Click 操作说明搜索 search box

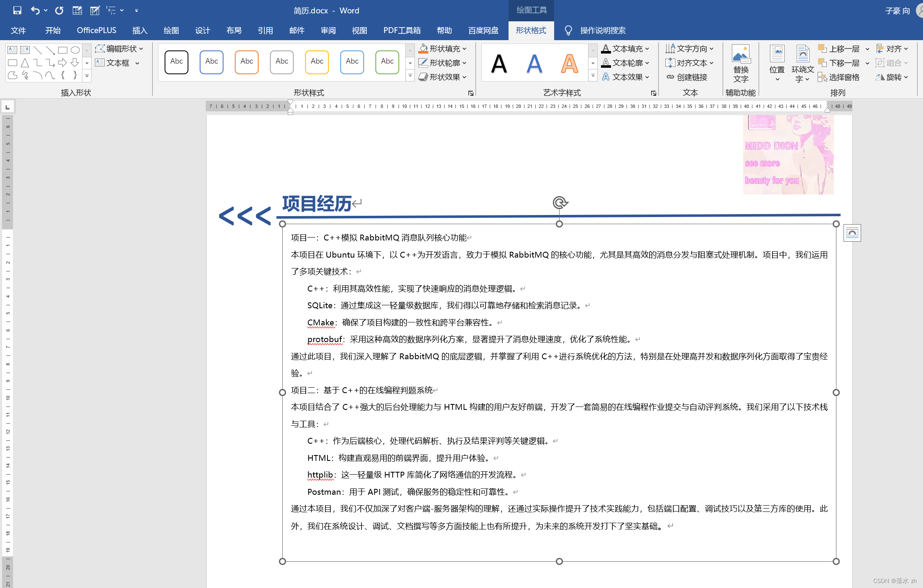[x=602, y=31]
